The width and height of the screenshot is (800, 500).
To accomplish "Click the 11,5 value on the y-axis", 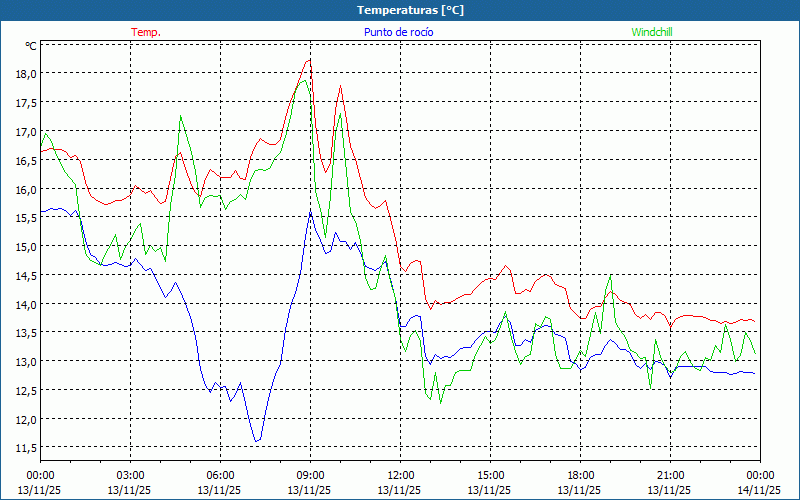I will 24,447.
